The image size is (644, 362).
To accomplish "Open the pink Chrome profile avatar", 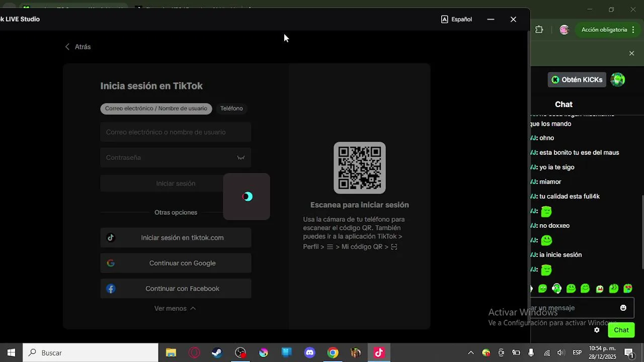I will [x=564, y=30].
